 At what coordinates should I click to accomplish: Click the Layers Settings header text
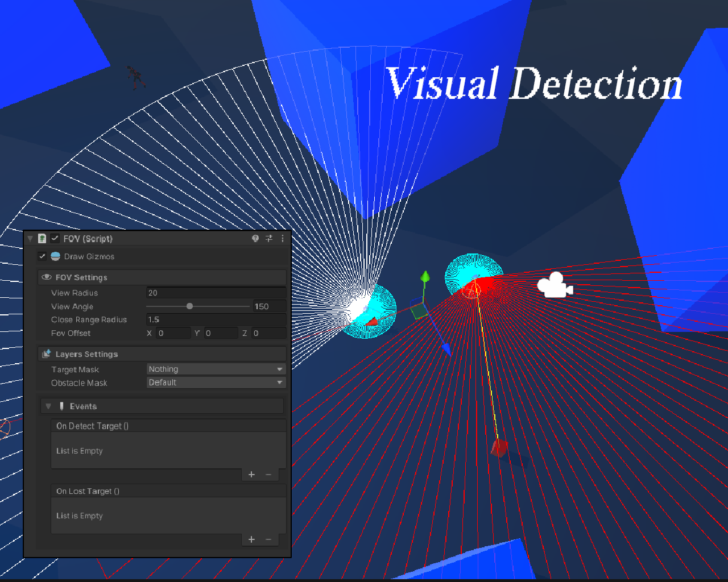point(86,354)
